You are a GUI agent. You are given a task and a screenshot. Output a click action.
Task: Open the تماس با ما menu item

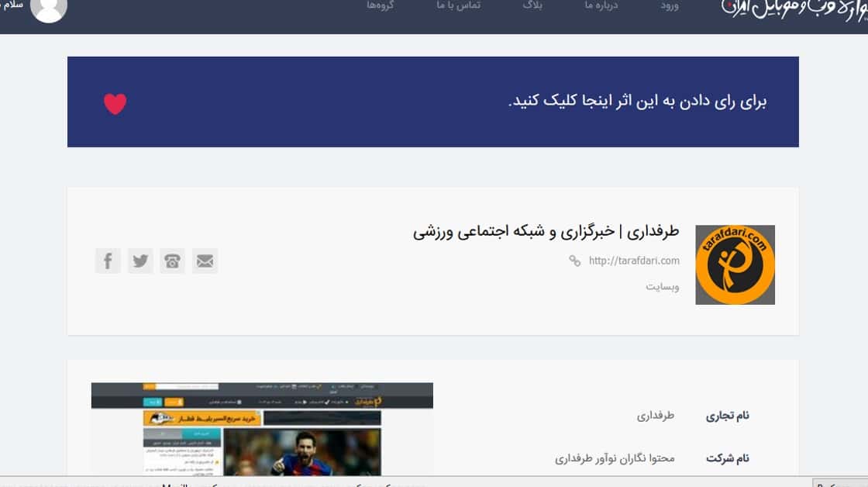(458, 5)
